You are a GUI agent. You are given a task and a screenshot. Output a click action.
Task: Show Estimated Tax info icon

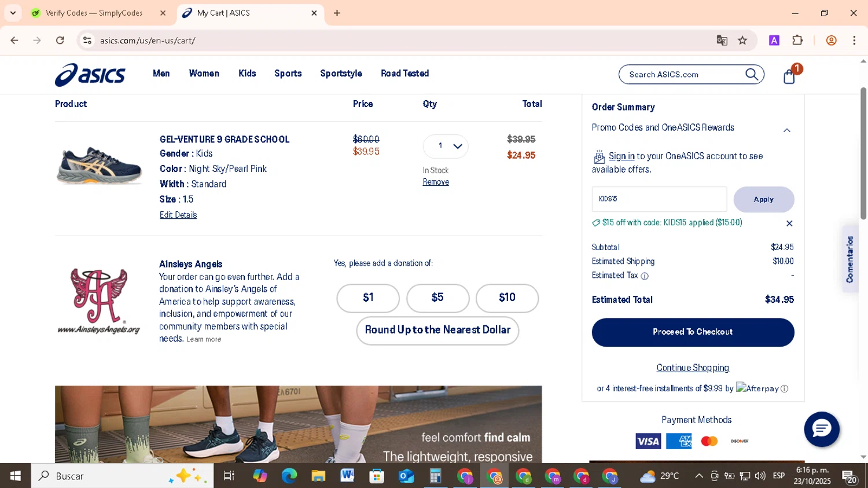[645, 276]
